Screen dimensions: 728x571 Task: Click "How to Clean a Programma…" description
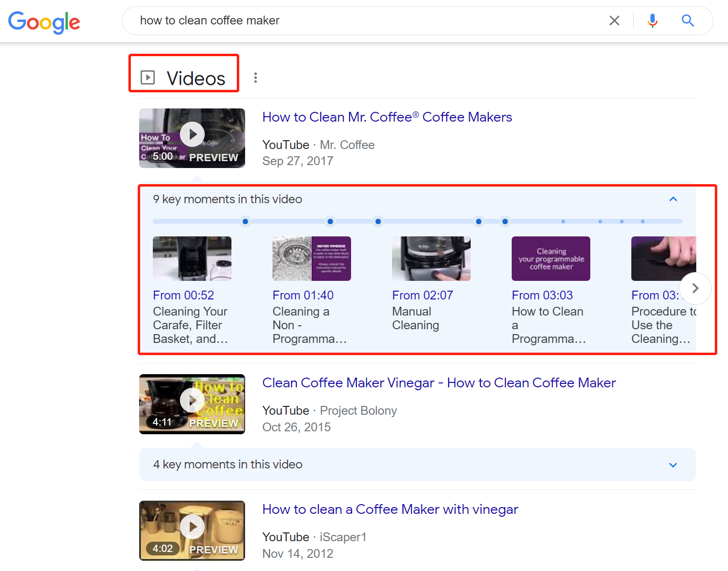tap(549, 325)
